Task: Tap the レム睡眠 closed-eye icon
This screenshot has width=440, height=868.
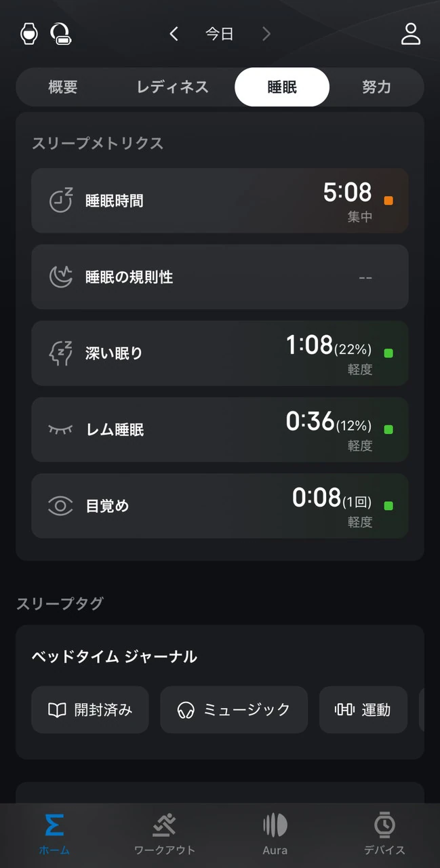Action: (x=60, y=429)
